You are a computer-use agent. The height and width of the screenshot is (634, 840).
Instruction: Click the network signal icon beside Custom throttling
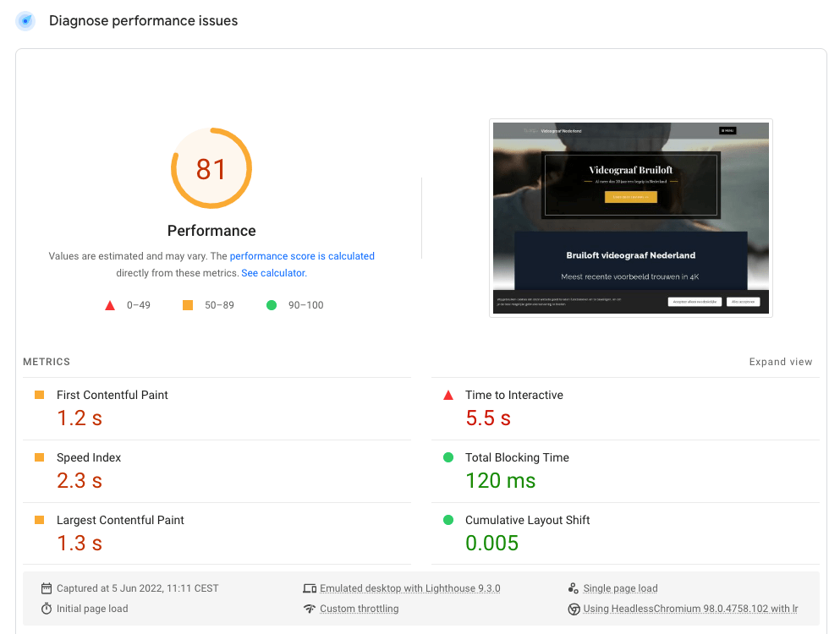pyautogui.click(x=309, y=608)
